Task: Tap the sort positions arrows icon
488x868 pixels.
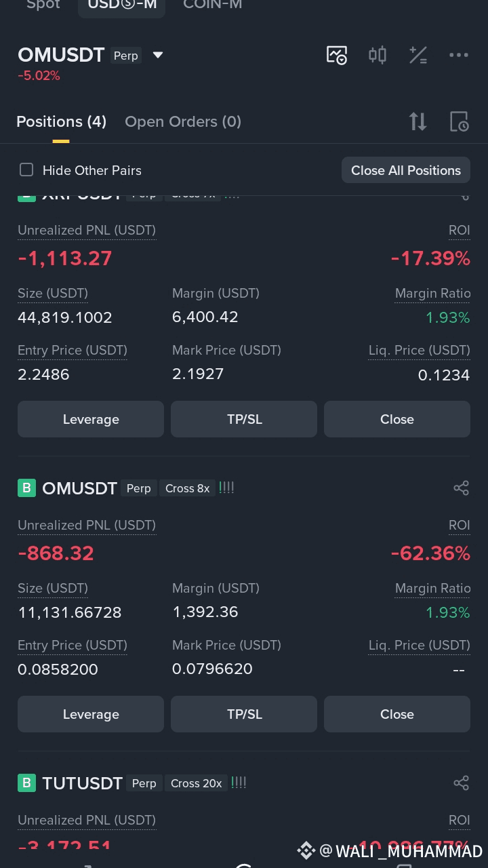Action: pyautogui.click(x=418, y=121)
